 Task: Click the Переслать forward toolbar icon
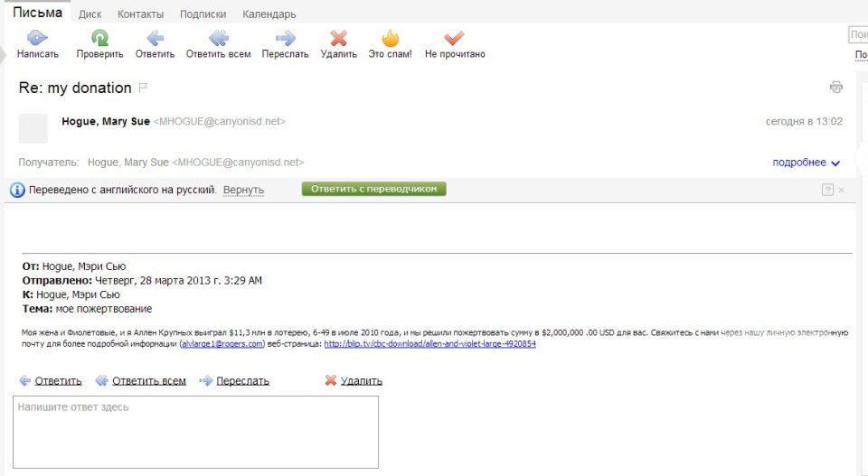tap(285, 39)
